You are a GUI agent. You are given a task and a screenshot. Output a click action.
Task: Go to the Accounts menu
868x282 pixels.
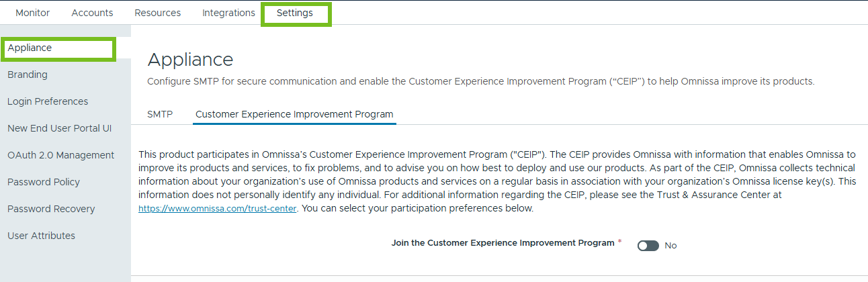coord(92,13)
